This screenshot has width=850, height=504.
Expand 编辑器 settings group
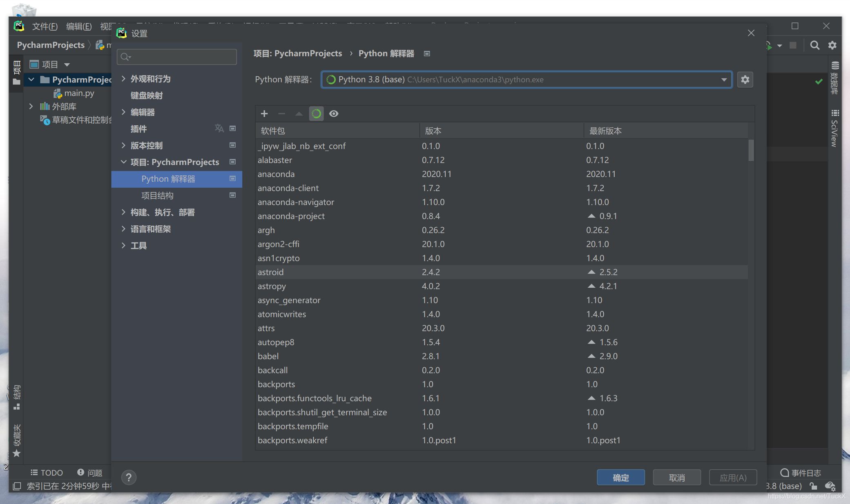click(123, 112)
